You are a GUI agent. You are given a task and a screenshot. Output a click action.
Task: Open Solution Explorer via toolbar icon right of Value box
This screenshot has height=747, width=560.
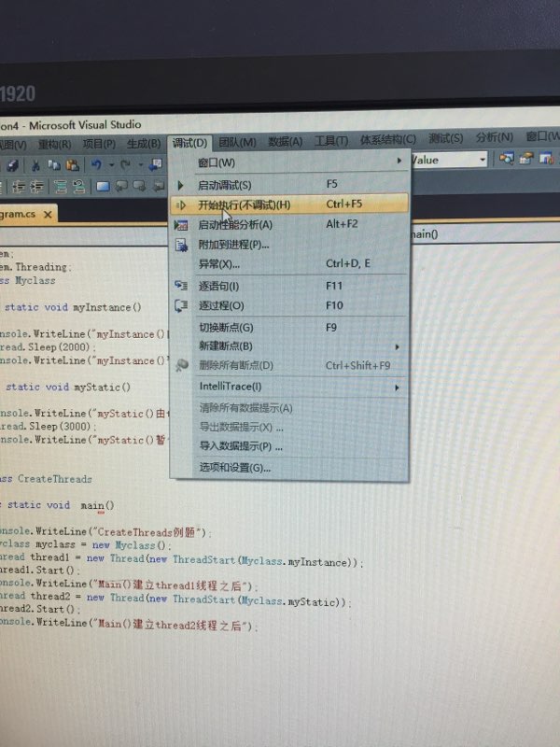506,159
